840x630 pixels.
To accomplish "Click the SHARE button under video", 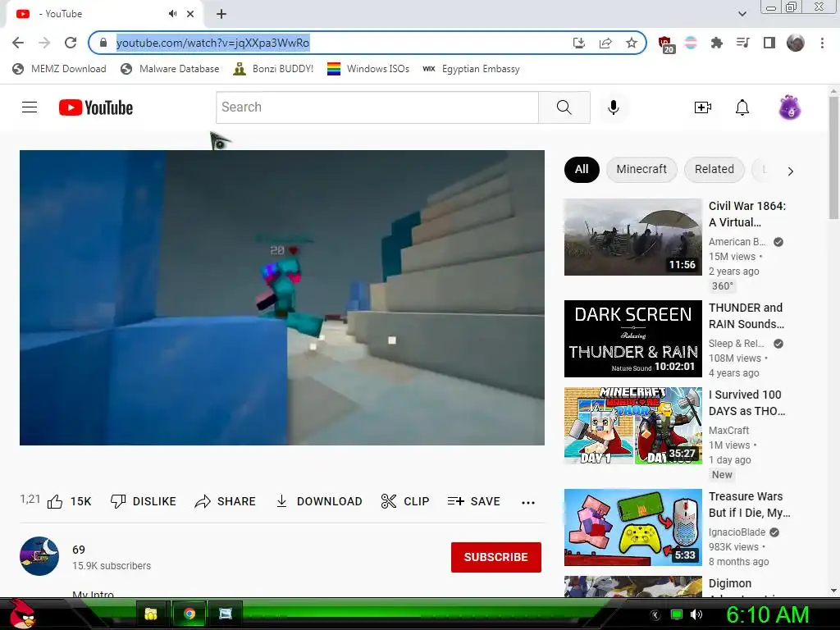I will pyautogui.click(x=225, y=501).
